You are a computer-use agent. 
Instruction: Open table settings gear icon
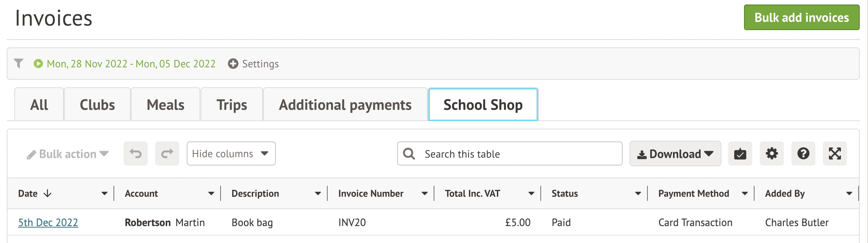(771, 153)
